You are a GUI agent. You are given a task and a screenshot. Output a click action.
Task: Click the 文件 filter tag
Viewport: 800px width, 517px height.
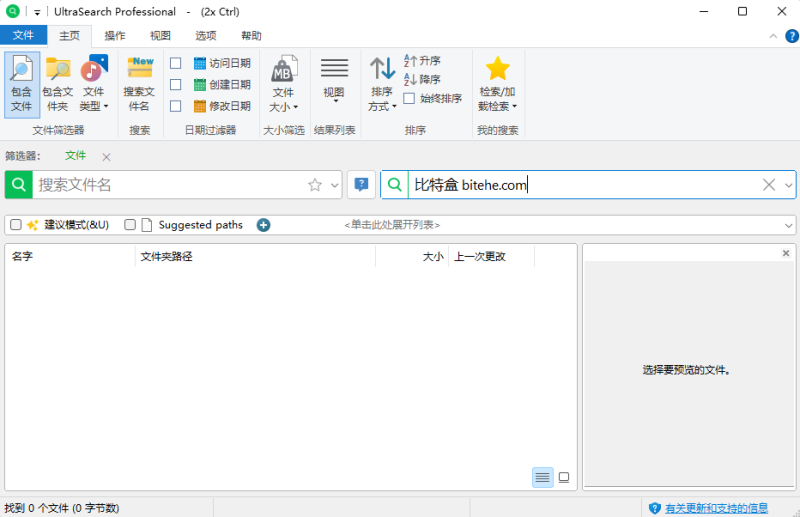coord(76,156)
